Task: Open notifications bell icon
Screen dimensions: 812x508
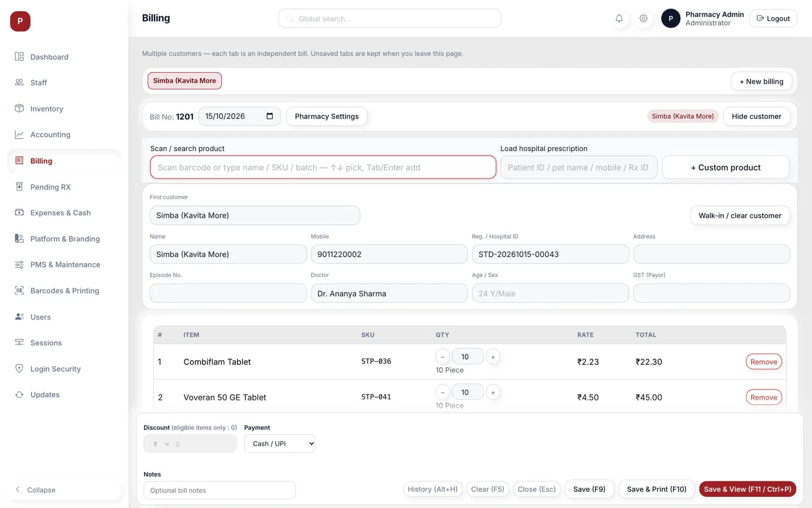Action: pyautogui.click(x=619, y=18)
